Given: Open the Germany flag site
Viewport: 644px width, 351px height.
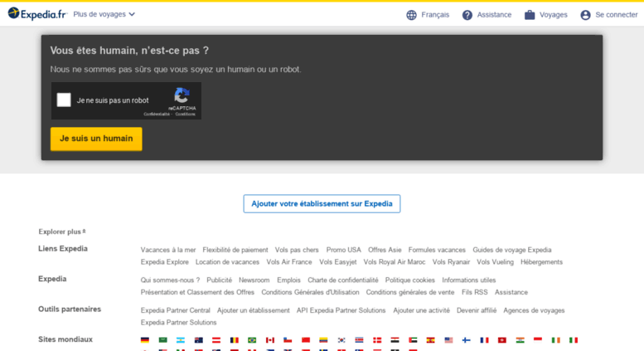Looking at the screenshot, I should point(144,340).
